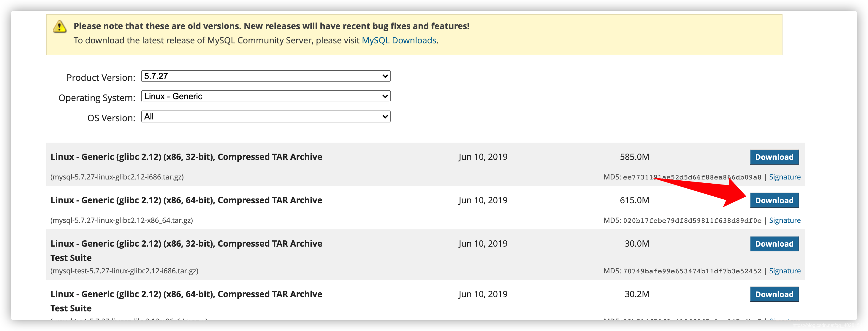Open Signature link for mysql-5.7.27-linux-glibc2.12-x86_64.tar.gz

pos(784,220)
